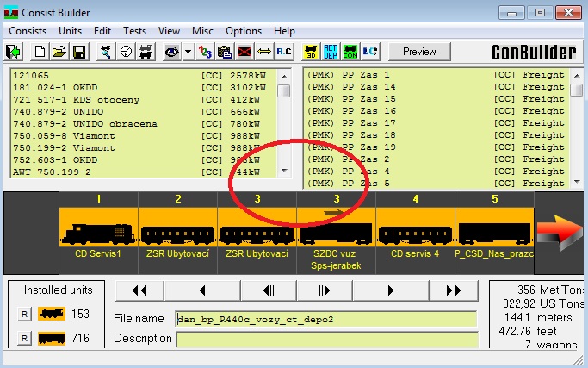Open the Consists menu

click(29, 31)
